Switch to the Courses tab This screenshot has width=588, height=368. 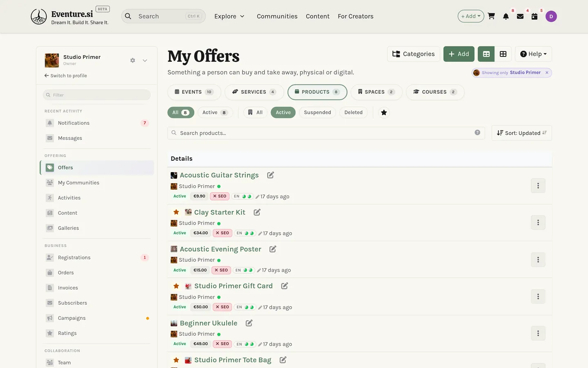(435, 92)
